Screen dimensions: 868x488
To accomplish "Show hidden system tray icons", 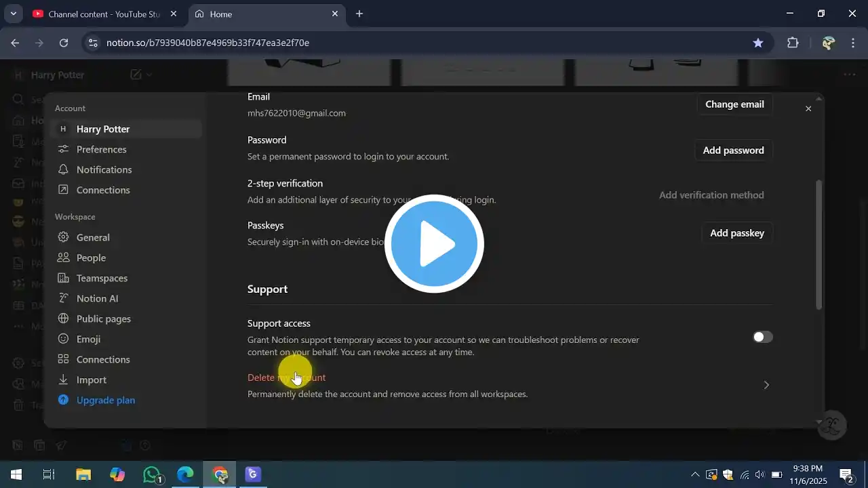I will pos(695,474).
